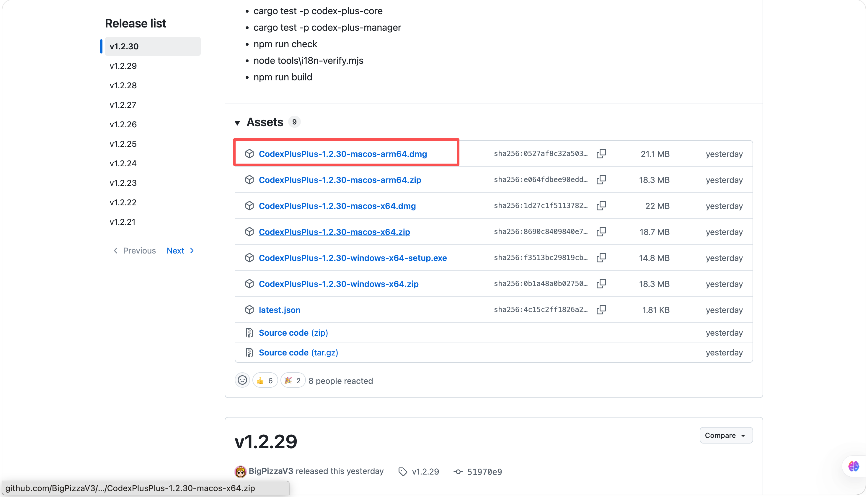Download Source code (zip)
Screen dimensions: 868x497
click(x=293, y=332)
